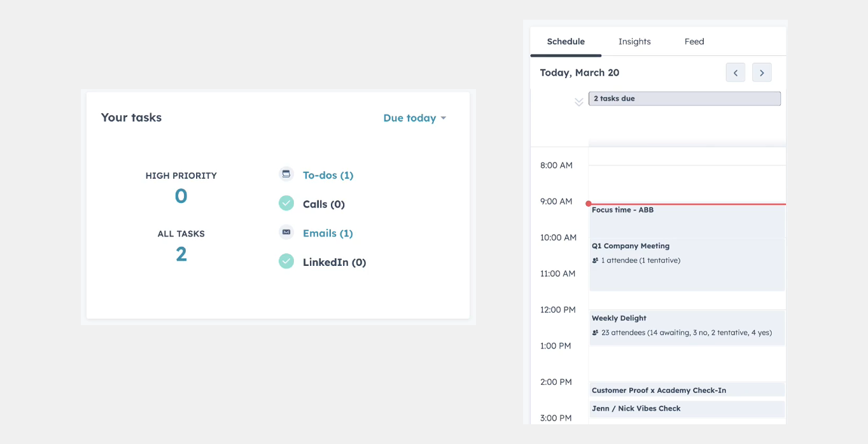The height and width of the screenshot is (444, 868).
Task: Select the Schedule tab
Action: point(565,41)
